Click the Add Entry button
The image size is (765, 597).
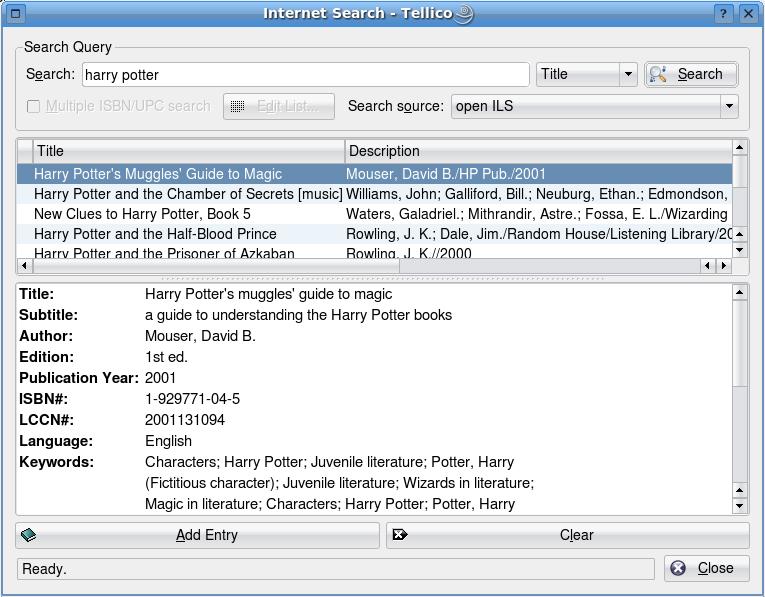pyautogui.click(x=197, y=535)
